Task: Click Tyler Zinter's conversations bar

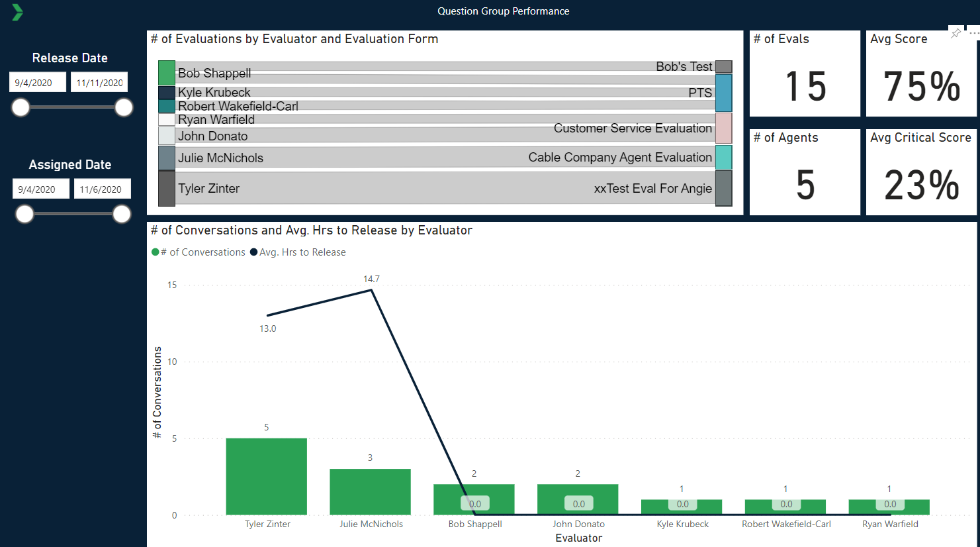Action: pyautogui.click(x=267, y=477)
